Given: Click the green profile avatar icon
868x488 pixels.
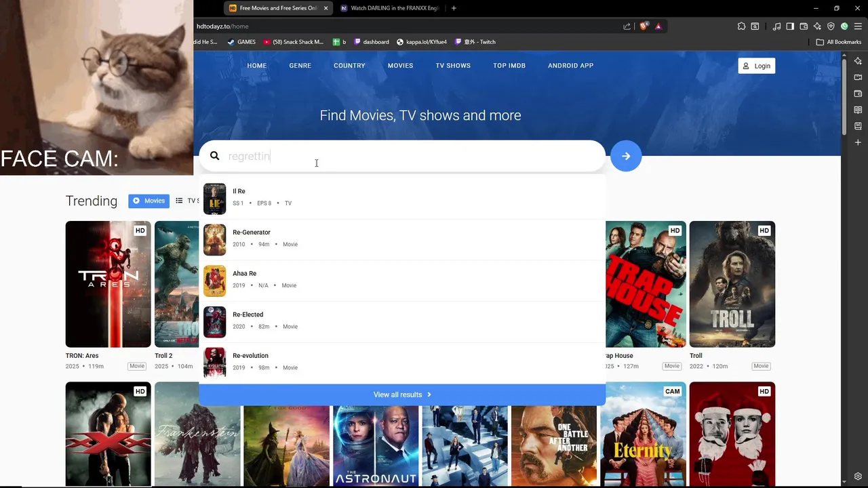Looking at the screenshot, I should pos(844,26).
